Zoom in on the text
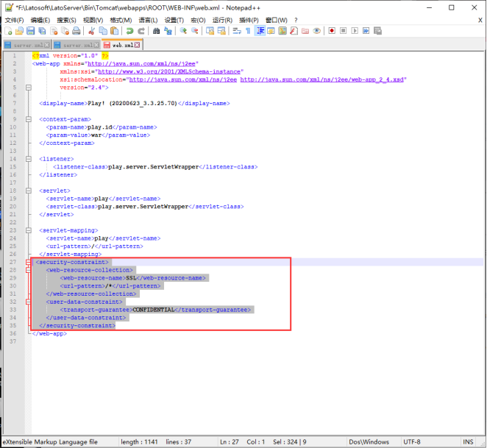 (183, 31)
